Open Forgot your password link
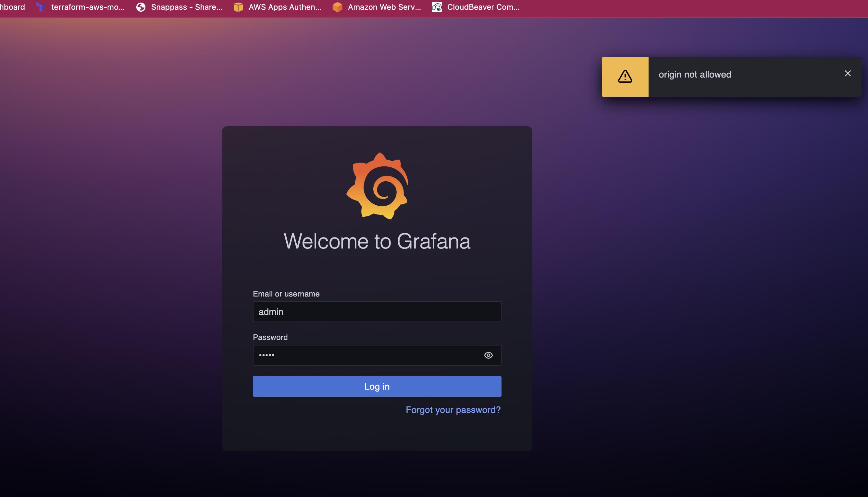Screen dimensions: 868x497 [x=453, y=410]
